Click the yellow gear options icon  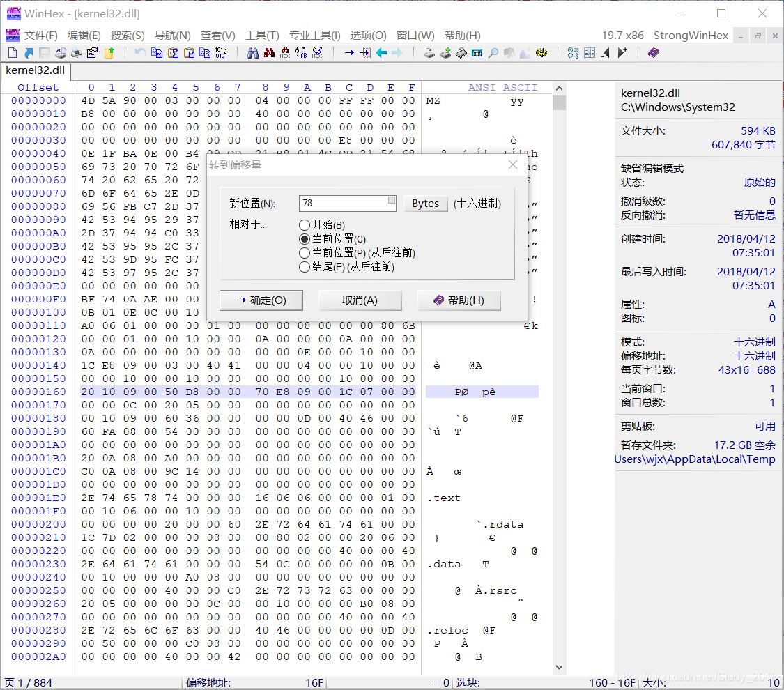pyautogui.click(x=541, y=52)
